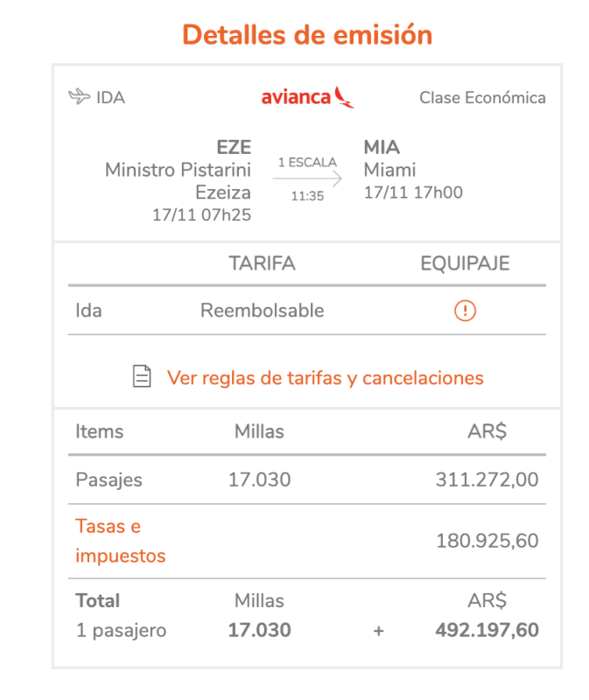
Task: Click the TARIFA column header
Action: click(x=263, y=263)
